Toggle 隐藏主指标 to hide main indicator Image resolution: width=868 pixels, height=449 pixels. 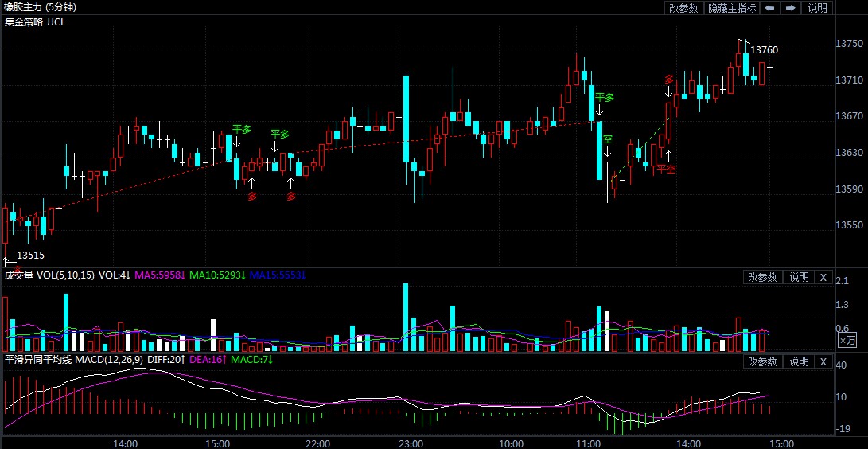click(730, 8)
